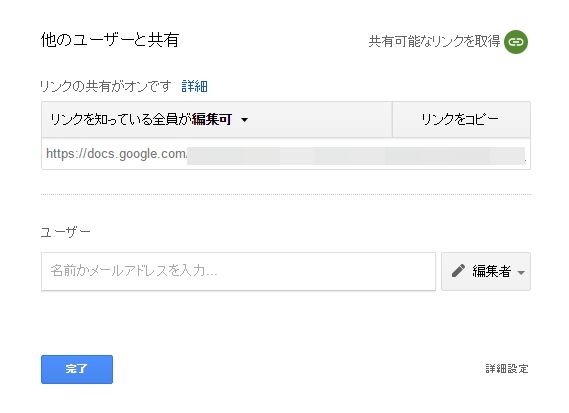Click the greyed-out portion of the share URL
The image size is (569, 413).
pos(356,156)
